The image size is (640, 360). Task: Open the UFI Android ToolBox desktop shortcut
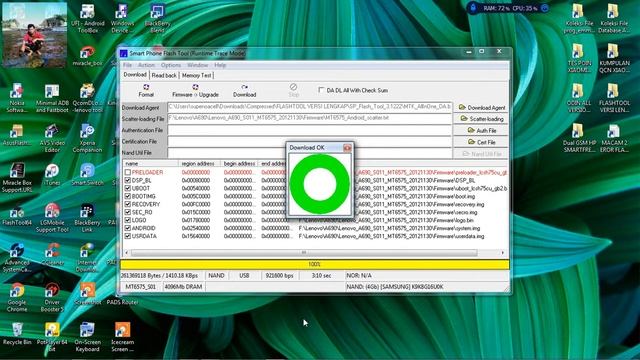coord(87,18)
